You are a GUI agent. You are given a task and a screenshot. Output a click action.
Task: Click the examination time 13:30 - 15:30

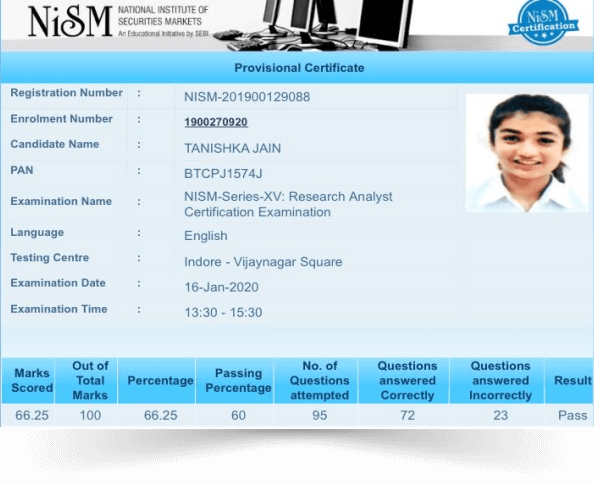click(223, 313)
